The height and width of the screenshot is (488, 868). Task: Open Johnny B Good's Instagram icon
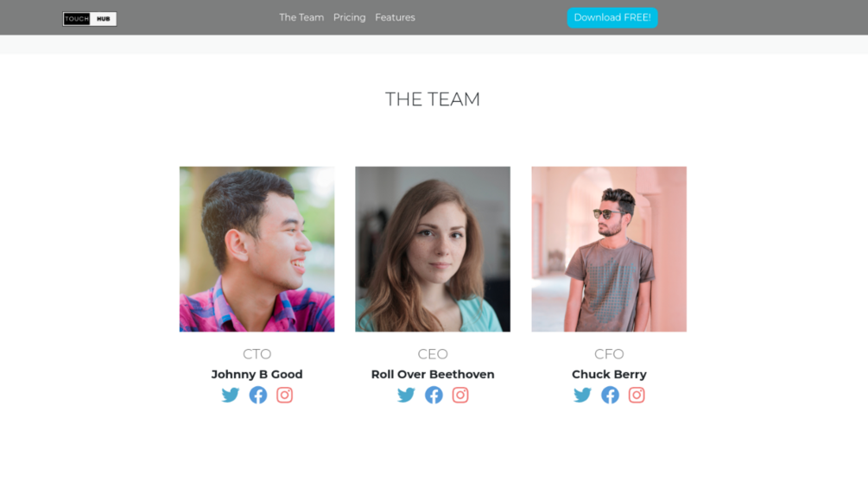coord(284,395)
